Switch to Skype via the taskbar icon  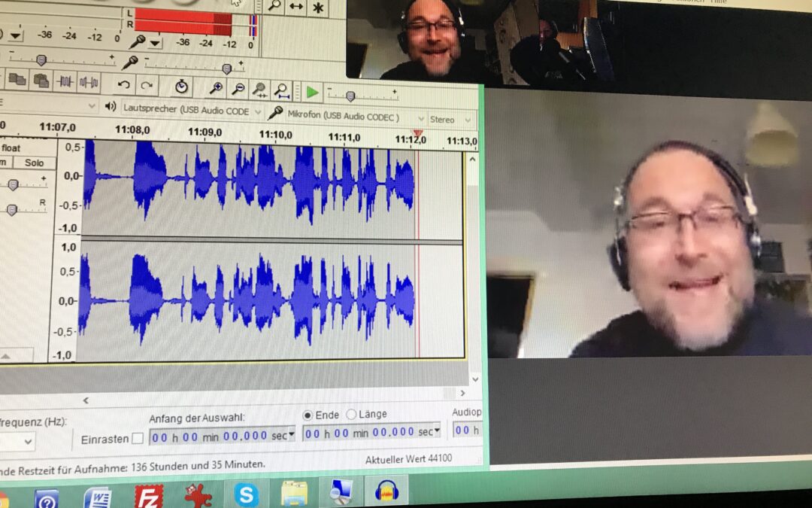(x=246, y=494)
